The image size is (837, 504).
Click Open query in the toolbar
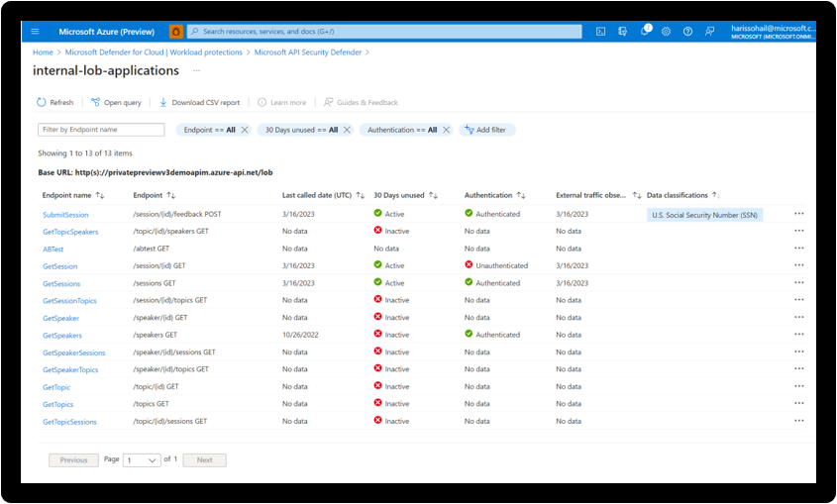tap(116, 102)
